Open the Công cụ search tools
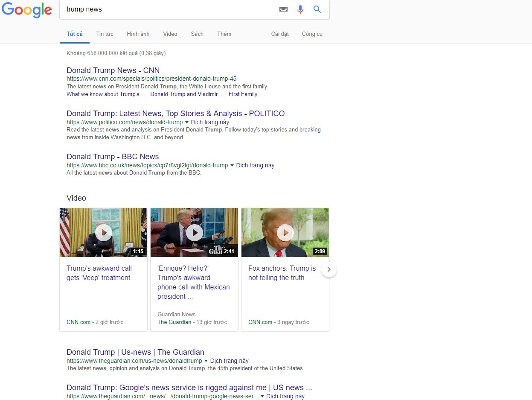 [312, 34]
